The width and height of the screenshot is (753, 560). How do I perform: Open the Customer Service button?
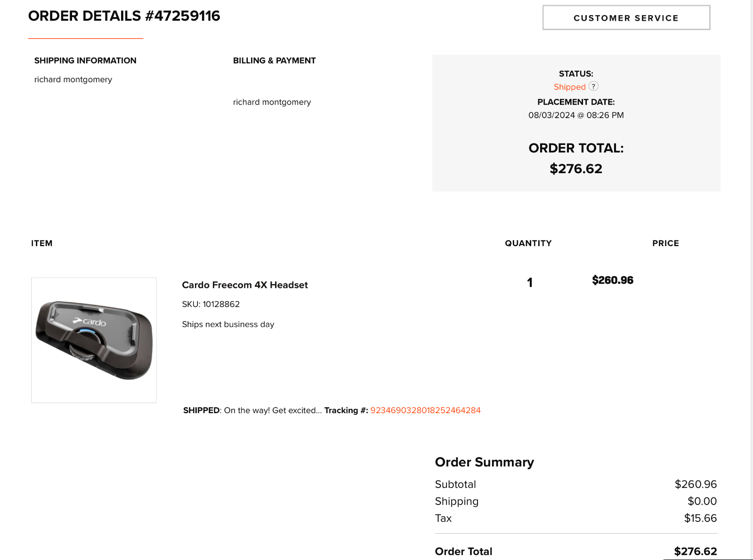tap(626, 18)
